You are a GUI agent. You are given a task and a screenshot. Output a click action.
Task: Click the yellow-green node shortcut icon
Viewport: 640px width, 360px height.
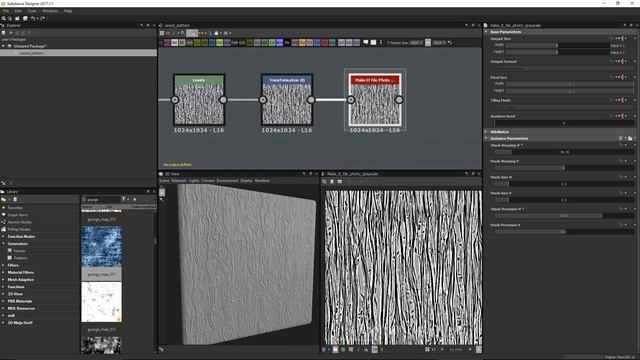219,42
